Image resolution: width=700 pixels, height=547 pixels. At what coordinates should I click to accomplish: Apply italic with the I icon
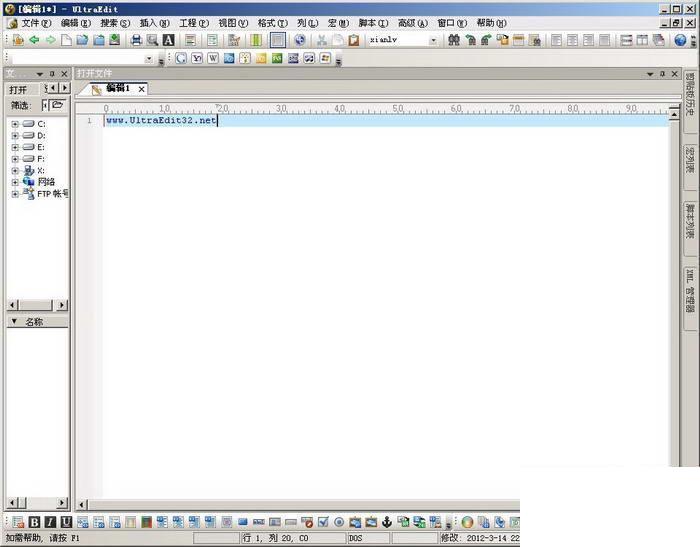[50, 522]
